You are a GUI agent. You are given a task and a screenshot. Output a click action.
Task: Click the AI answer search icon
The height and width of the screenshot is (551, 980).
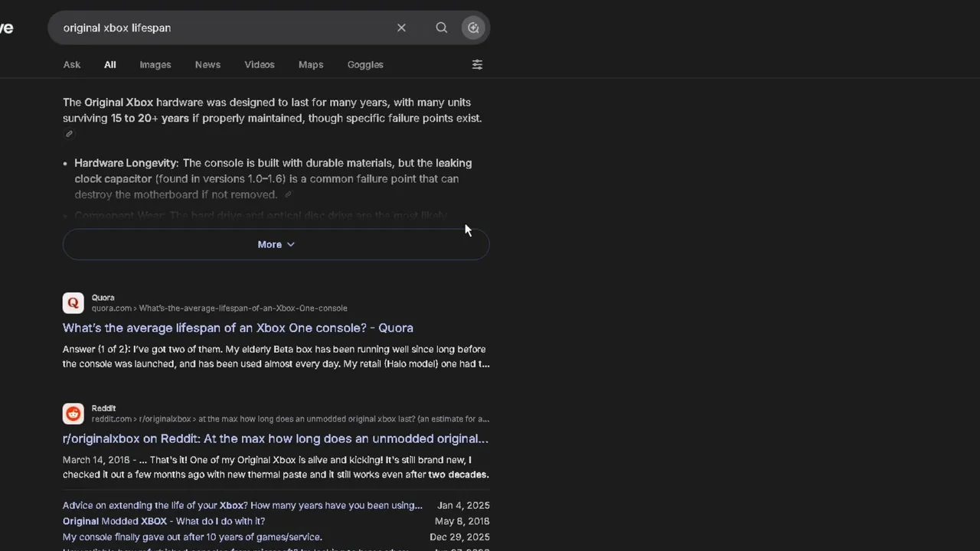coord(473,28)
